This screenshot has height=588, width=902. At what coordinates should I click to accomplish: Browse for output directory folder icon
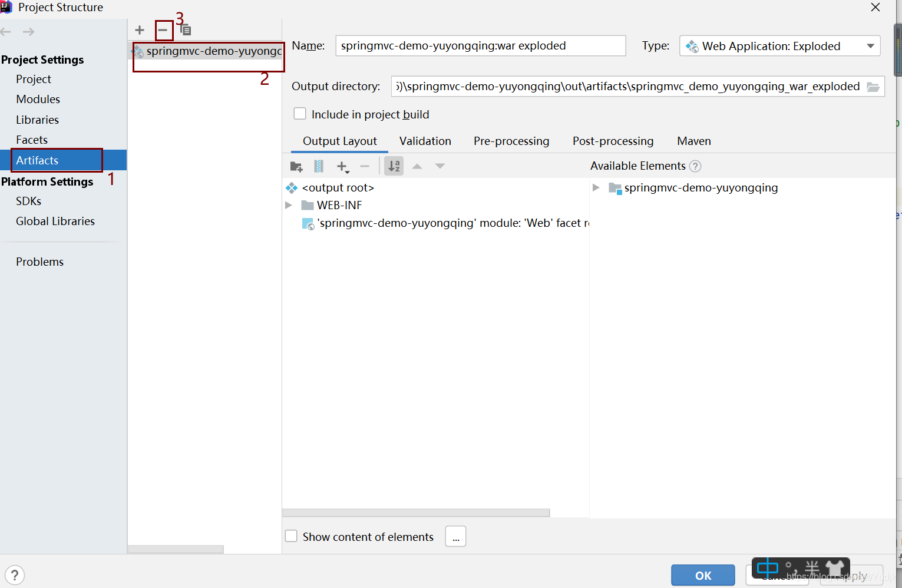pyautogui.click(x=873, y=87)
